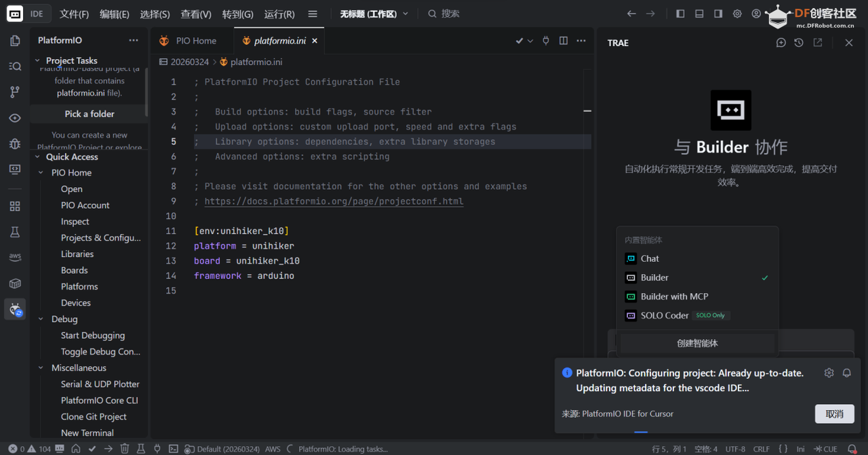Start a new chat in TRAE panel
This screenshot has width=868, height=455.
pyautogui.click(x=781, y=43)
